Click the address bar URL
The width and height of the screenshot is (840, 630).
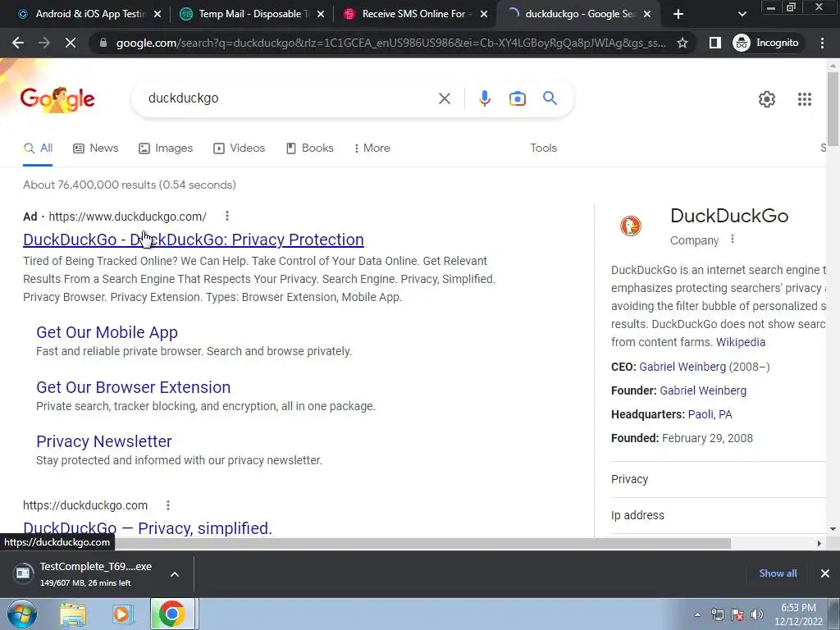pos(391,43)
